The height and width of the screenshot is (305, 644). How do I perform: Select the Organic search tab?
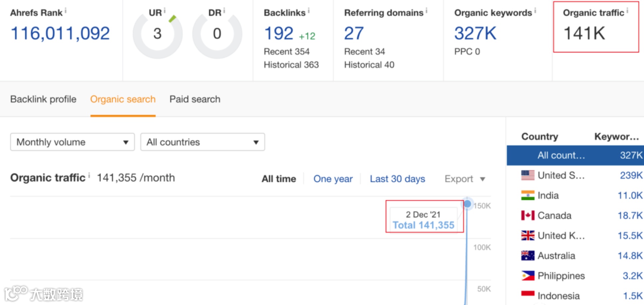coord(123,99)
